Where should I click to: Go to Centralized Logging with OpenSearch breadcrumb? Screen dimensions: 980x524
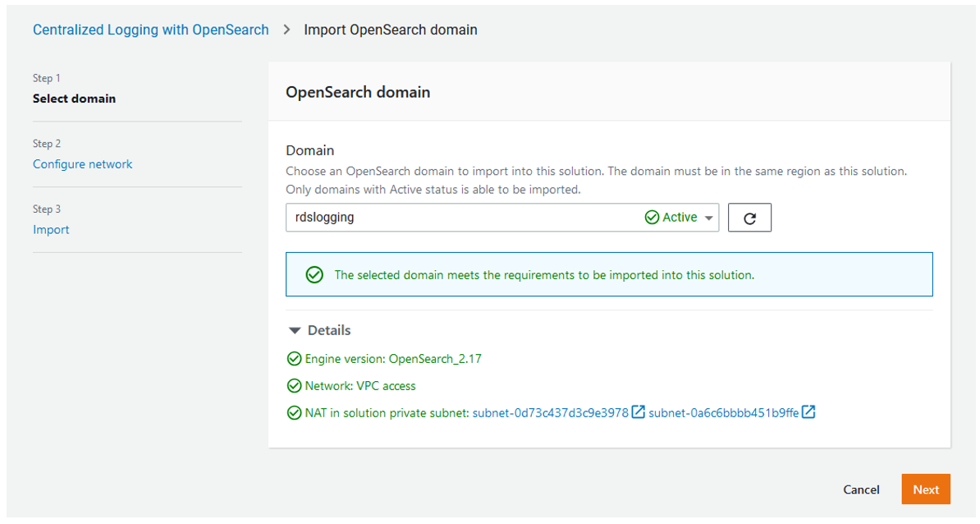click(x=151, y=30)
